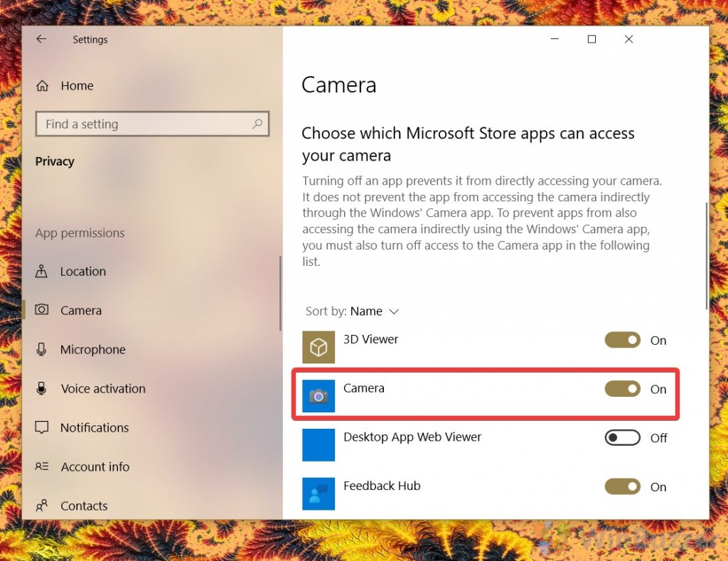Click the 3D Viewer app icon
The image size is (728, 561).
point(318,347)
